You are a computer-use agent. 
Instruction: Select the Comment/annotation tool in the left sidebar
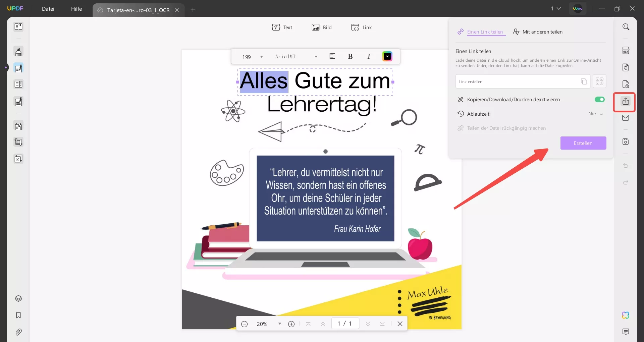click(x=18, y=51)
